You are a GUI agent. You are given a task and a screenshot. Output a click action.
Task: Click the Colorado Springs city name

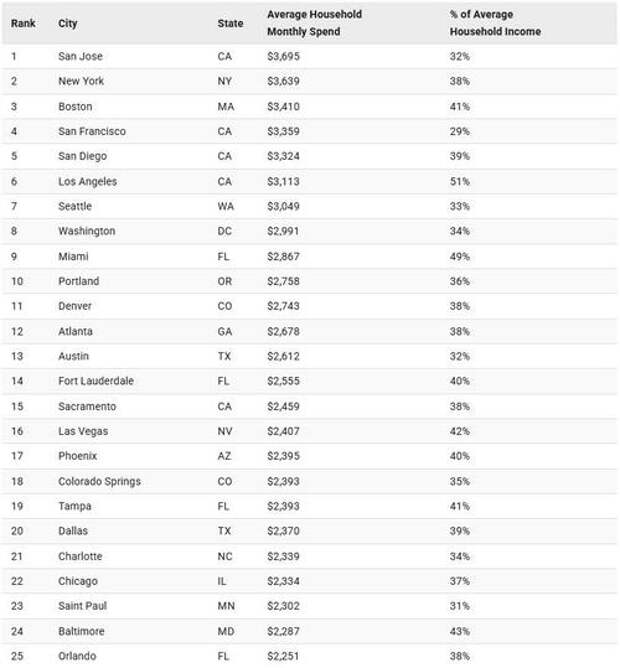point(99,481)
